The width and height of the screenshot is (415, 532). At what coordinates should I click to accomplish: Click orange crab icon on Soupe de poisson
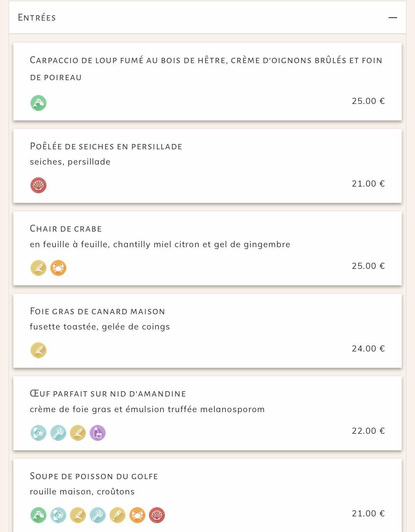[137, 515]
